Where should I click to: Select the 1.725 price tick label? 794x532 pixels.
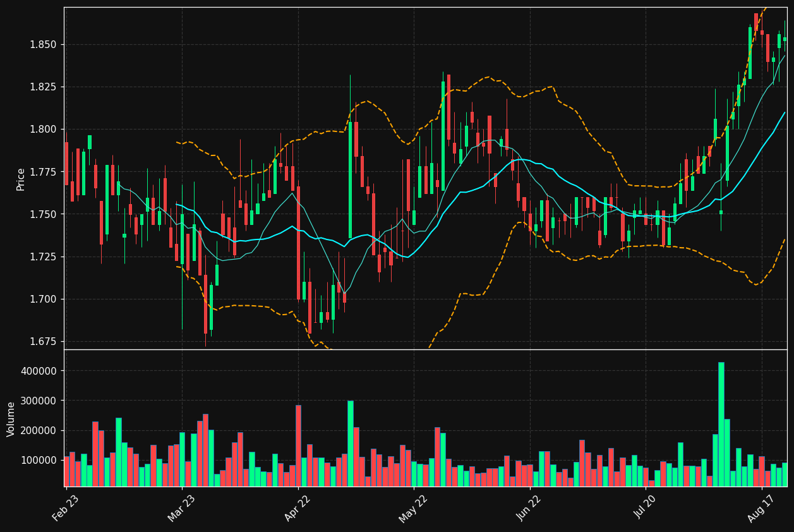click(x=44, y=257)
